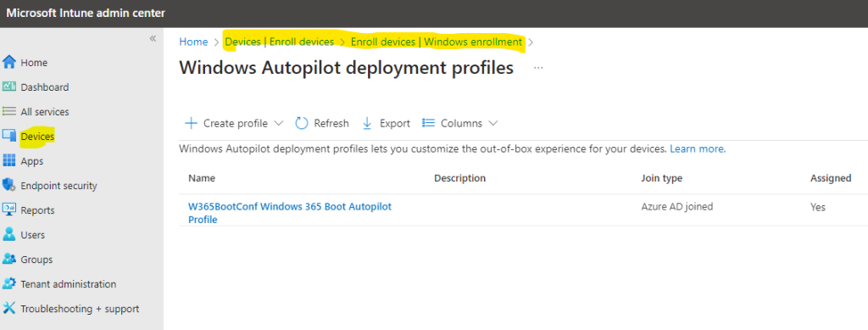
Task: Open the Apps grid icon
Action: point(8,161)
